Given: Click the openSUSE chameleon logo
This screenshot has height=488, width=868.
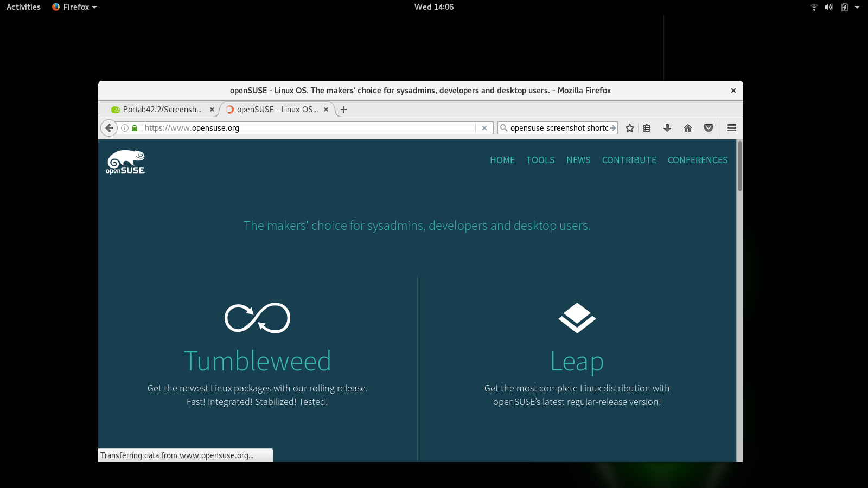Looking at the screenshot, I should [x=126, y=162].
